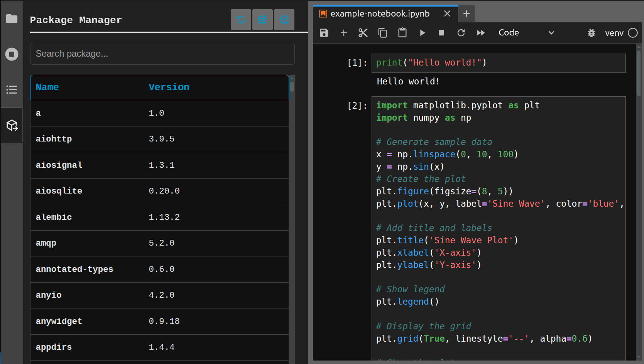Open the running terminals and kernels panel
The width and height of the screenshot is (644, 364).
click(x=12, y=54)
